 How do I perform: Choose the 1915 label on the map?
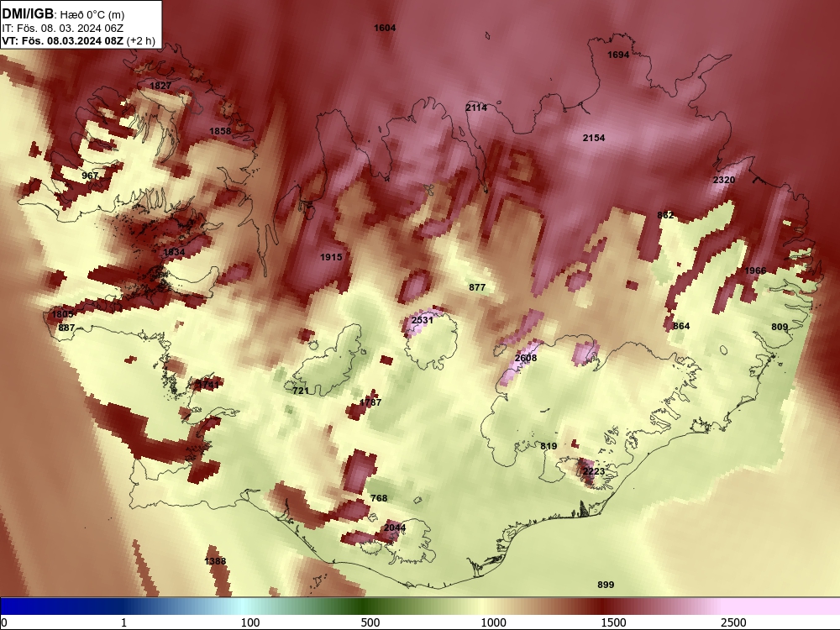331,257
